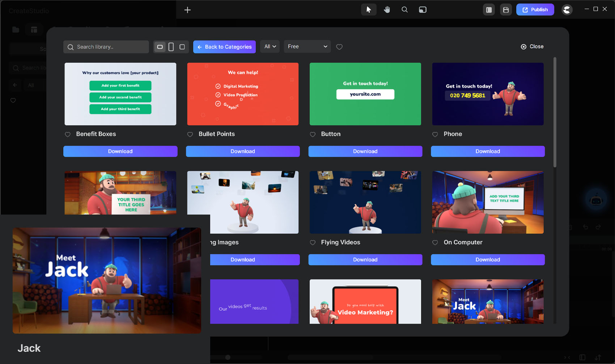Save project with the disk icon
This screenshot has height=364, width=615.
506,10
